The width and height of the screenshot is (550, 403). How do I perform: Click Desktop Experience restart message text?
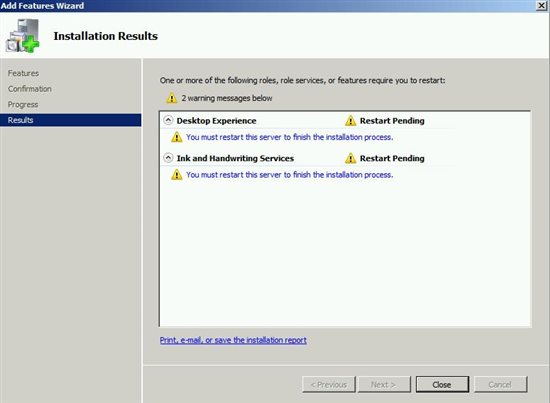click(290, 137)
